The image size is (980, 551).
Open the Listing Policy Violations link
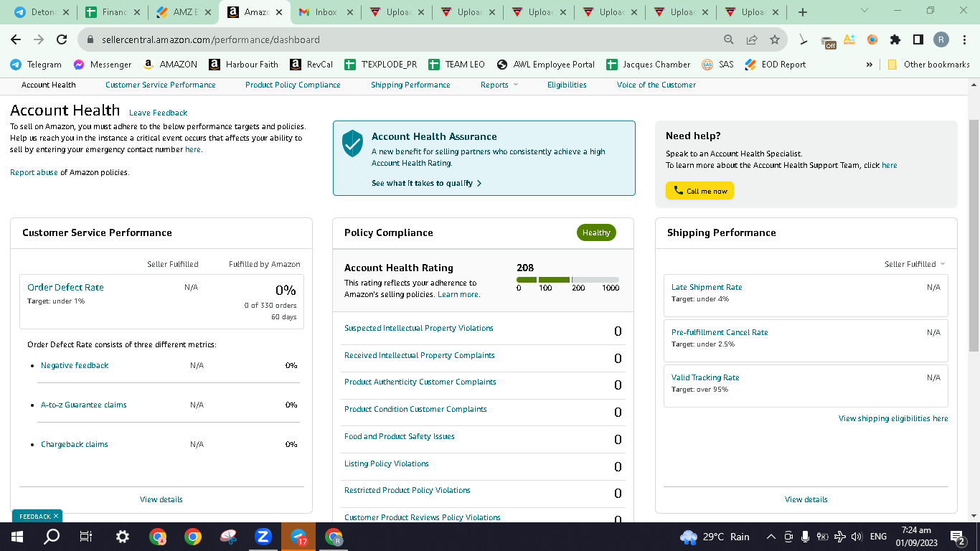(x=387, y=463)
